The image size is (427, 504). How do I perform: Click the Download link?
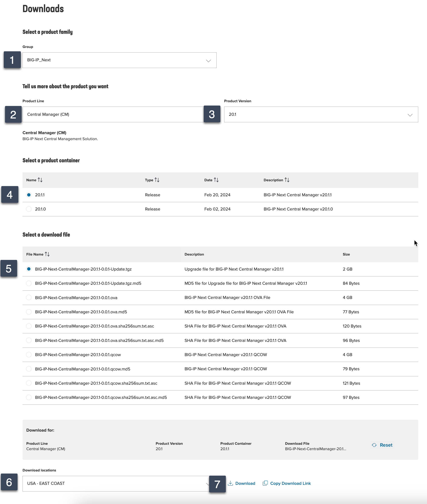(x=245, y=483)
